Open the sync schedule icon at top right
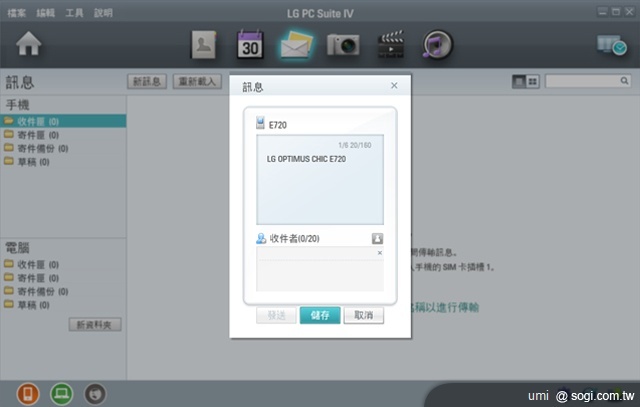640x407 pixels. click(612, 45)
